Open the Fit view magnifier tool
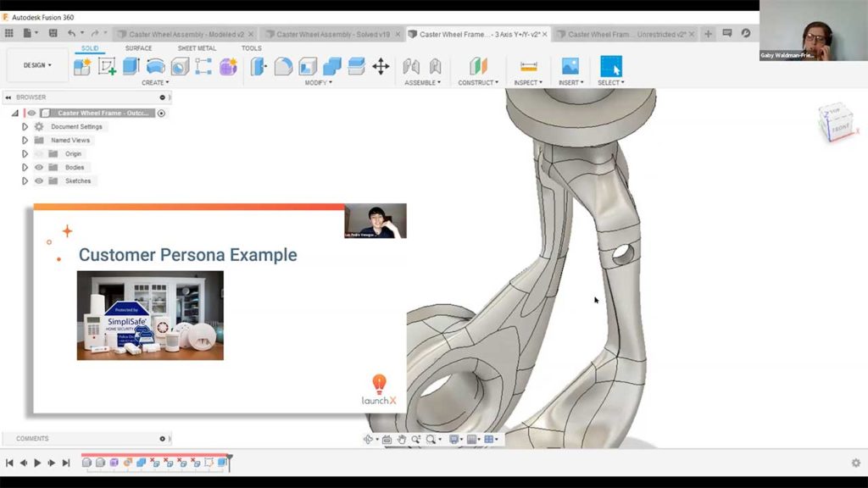Screen dimensions: 868x488 click(431, 439)
